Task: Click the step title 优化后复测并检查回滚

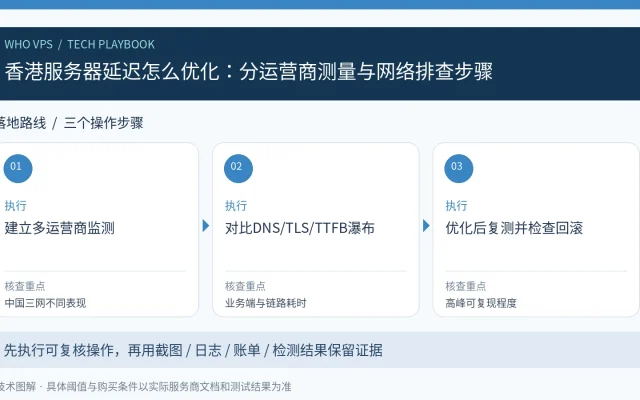Action: point(514,228)
